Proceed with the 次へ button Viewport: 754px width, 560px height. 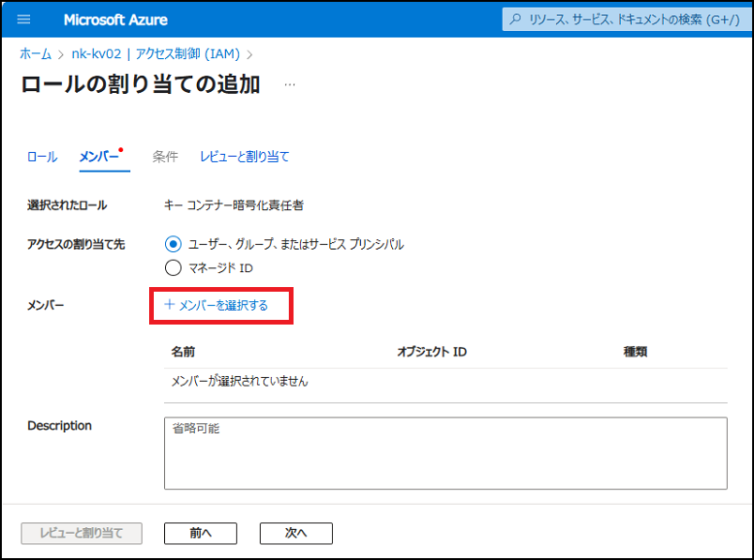coord(295,533)
